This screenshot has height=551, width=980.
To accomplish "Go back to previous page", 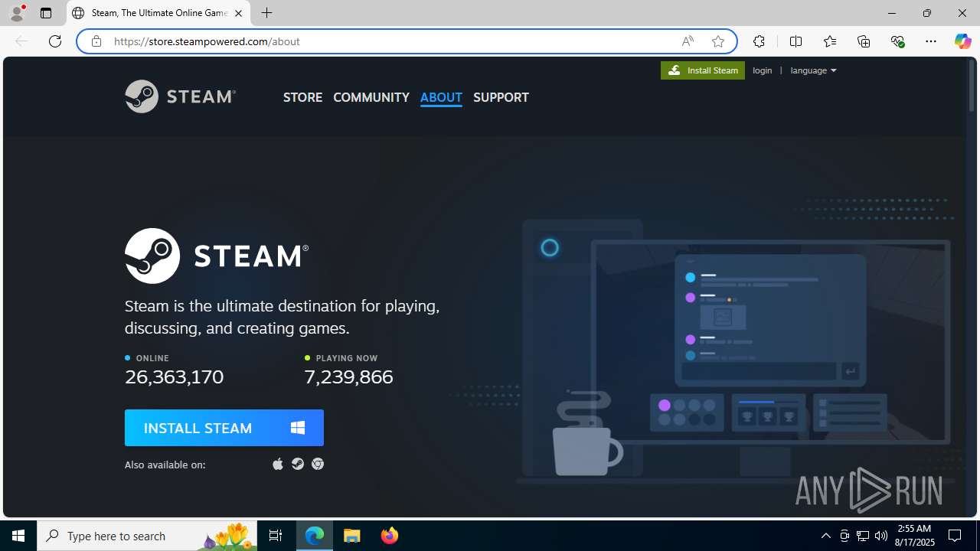I will (21, 41).
